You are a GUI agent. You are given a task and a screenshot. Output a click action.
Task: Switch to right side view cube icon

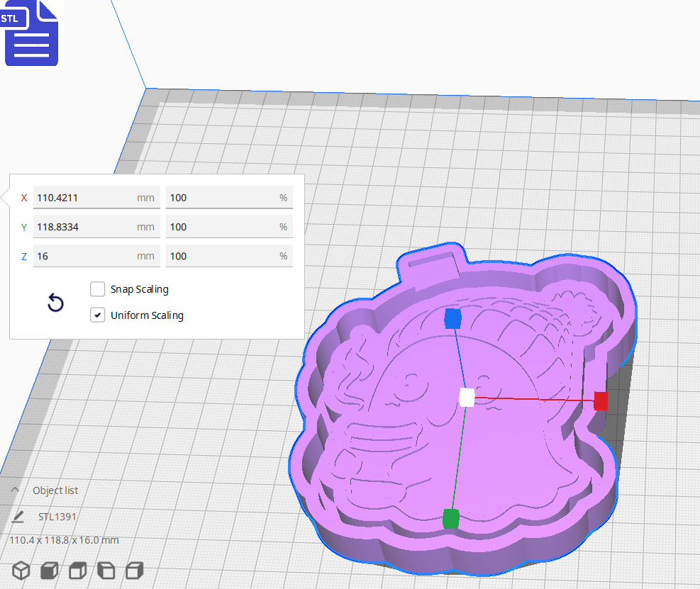point(133,571)
